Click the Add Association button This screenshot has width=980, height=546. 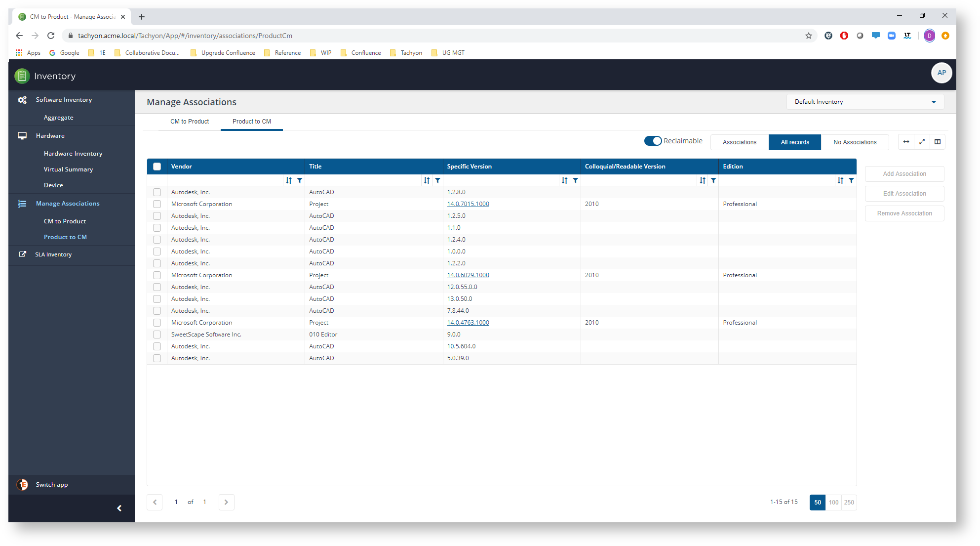point(904,173)
